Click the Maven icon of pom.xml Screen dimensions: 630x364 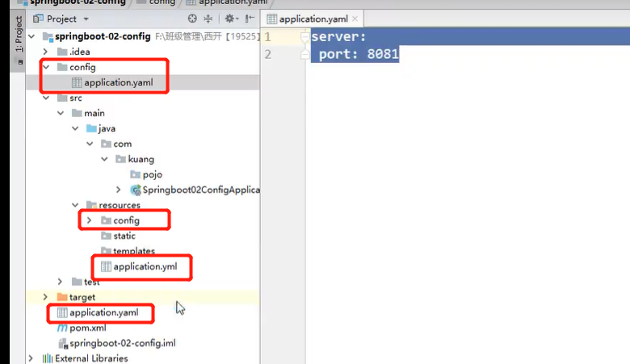(62, 328)
